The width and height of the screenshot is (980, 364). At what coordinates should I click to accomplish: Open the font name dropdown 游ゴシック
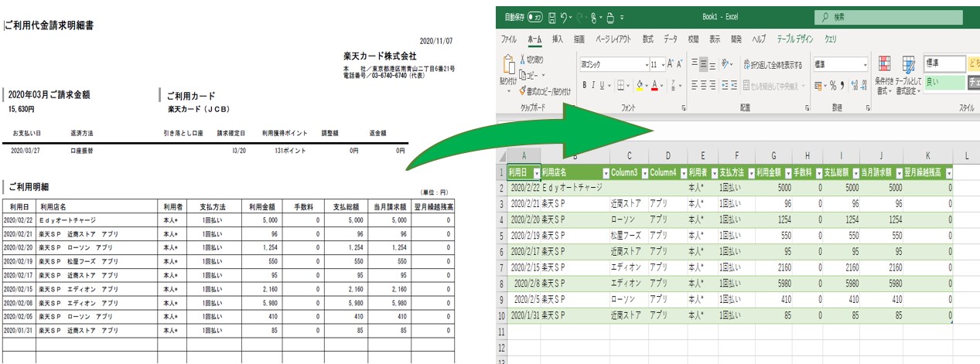[x=647, y=65]
